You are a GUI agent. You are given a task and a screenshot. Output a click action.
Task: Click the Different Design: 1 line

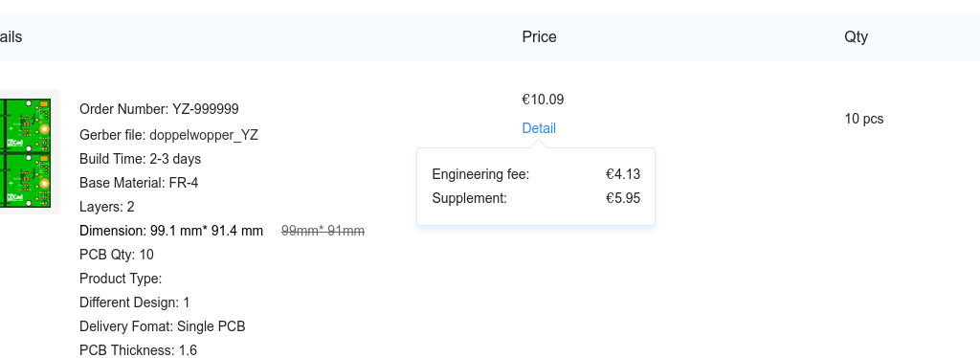click(134, 303)
